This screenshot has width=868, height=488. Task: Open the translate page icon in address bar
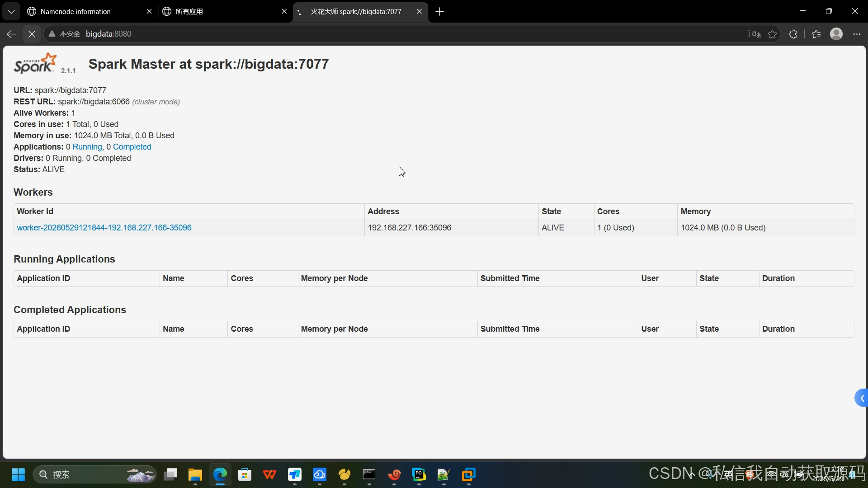click(754, 34)
